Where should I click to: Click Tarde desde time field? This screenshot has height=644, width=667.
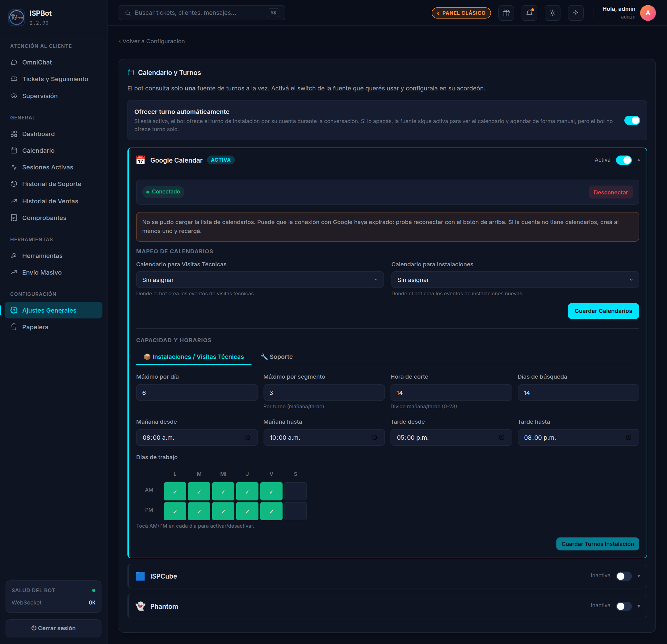click(x=451, y=438)
